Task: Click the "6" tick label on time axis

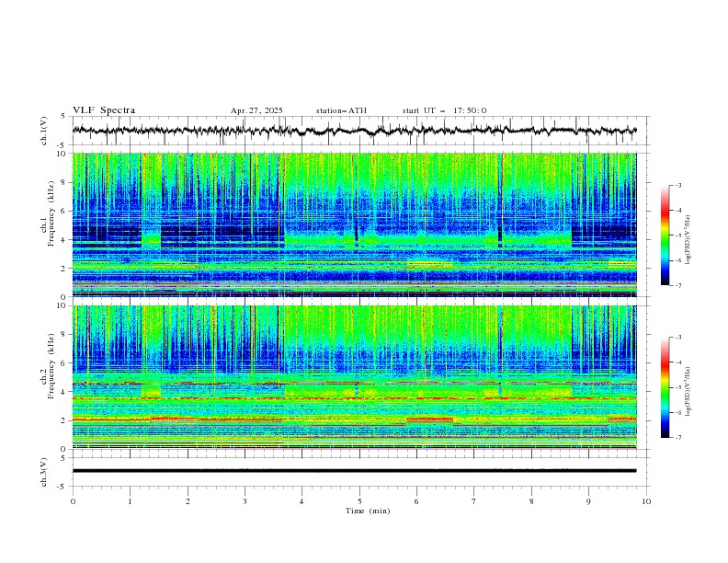Action: click(x=416, y=501)
